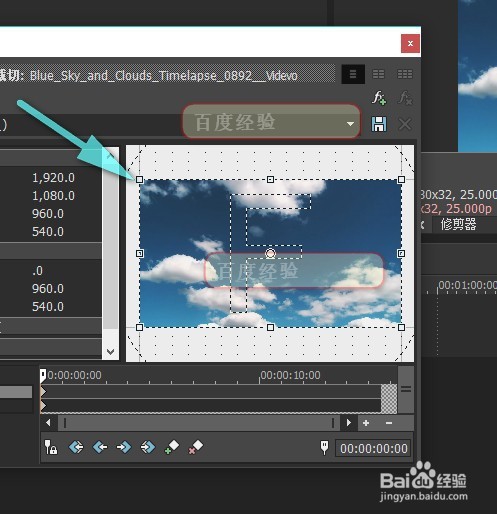
Task: Go to the next keyframe
Action: [124, 447]
